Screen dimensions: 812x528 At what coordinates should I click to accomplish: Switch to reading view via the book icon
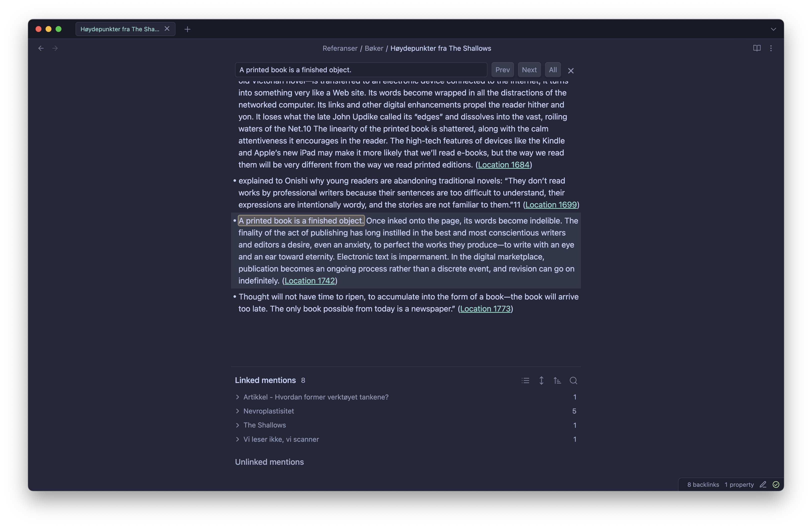756,48
